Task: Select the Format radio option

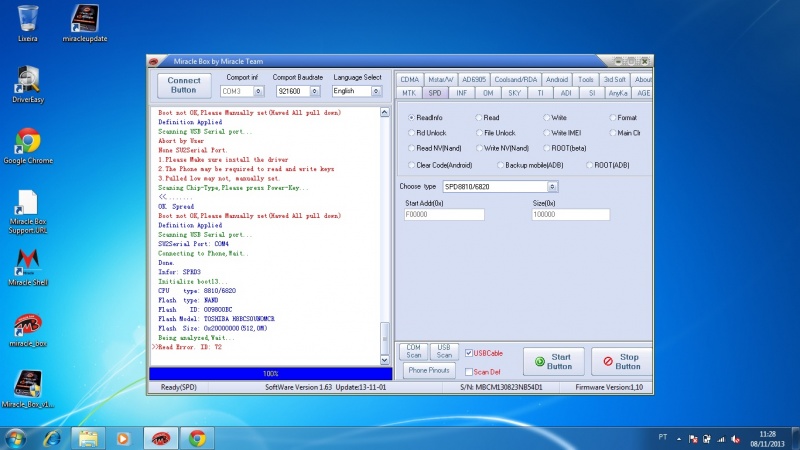Action: 623,117
